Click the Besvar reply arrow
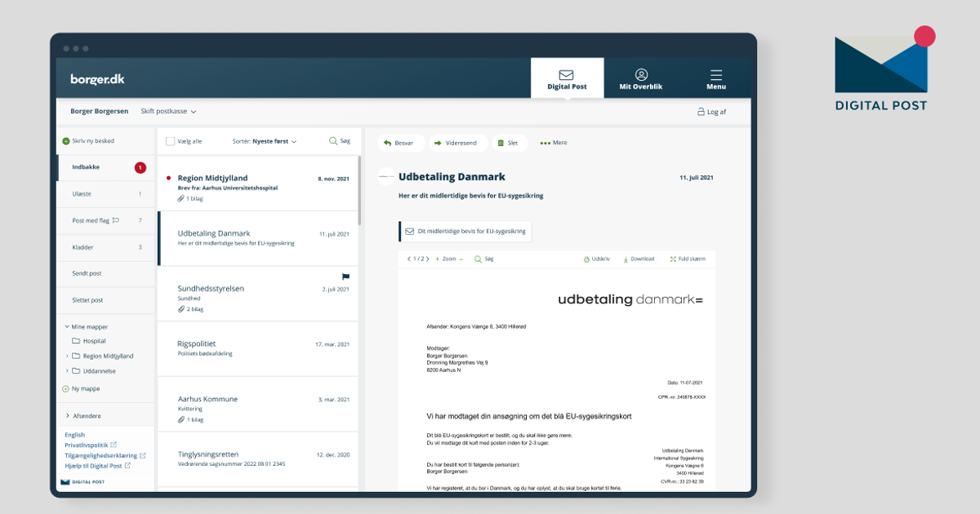Screen dimensions: 980x514 pos(388,143)
